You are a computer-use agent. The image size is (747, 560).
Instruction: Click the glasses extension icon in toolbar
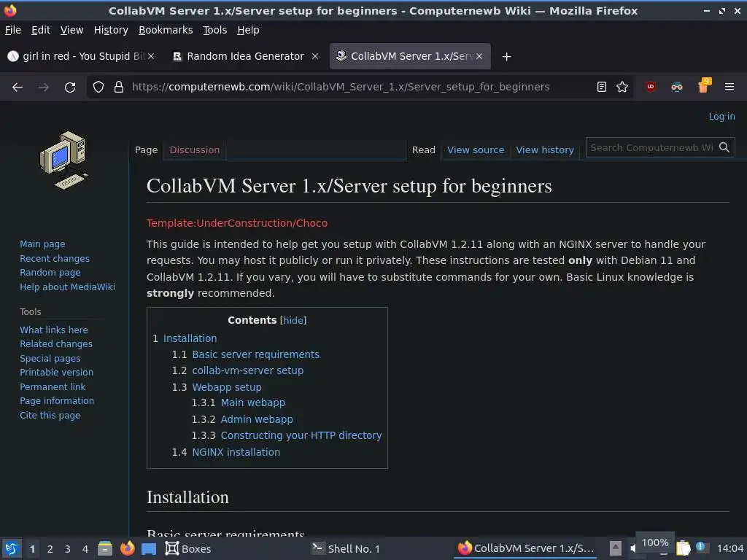point(676,87)
